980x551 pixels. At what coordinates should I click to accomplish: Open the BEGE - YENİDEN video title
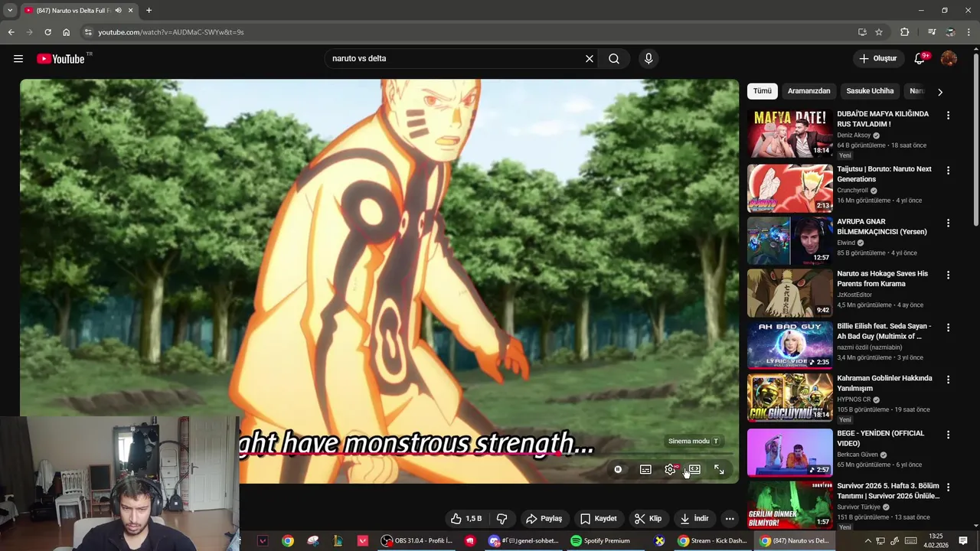(x=880, y=439)
